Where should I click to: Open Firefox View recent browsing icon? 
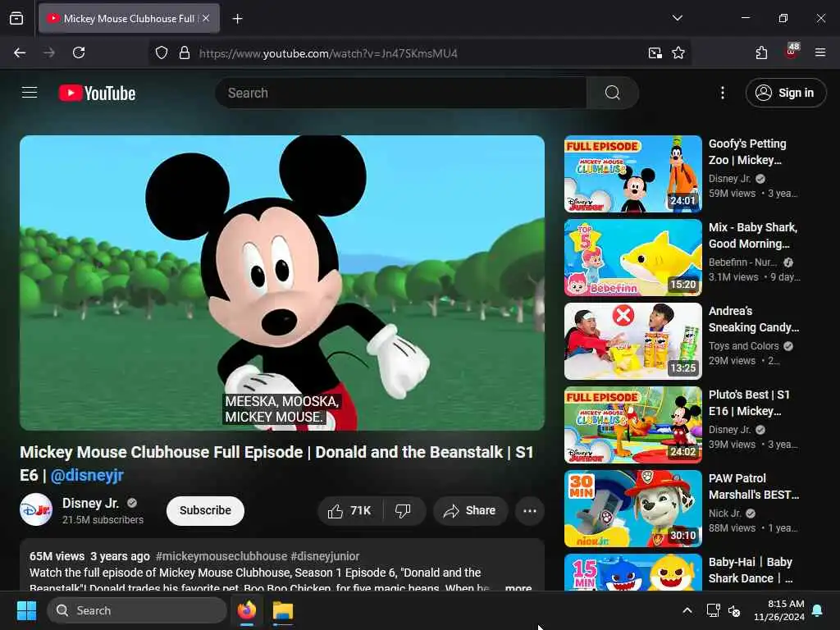coord(16,19)
